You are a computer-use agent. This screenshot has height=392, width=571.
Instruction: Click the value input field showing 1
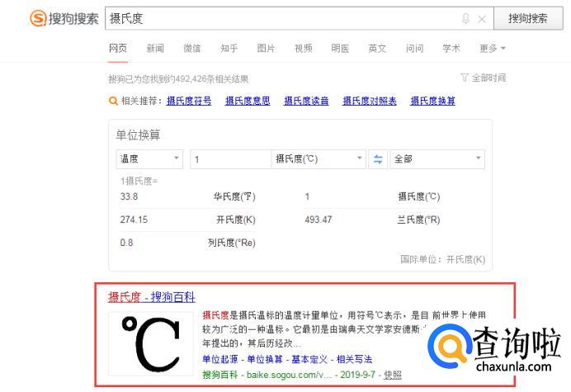pos(231,159)
